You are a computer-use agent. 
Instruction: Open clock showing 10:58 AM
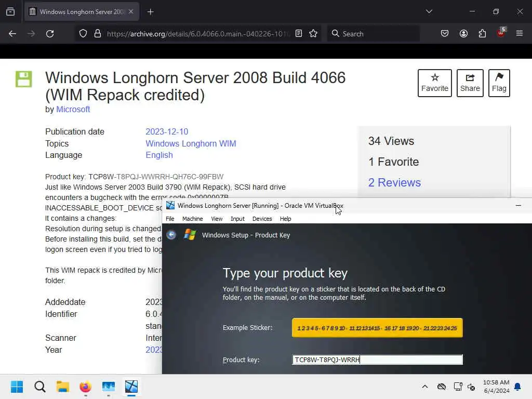click(496, 387)
